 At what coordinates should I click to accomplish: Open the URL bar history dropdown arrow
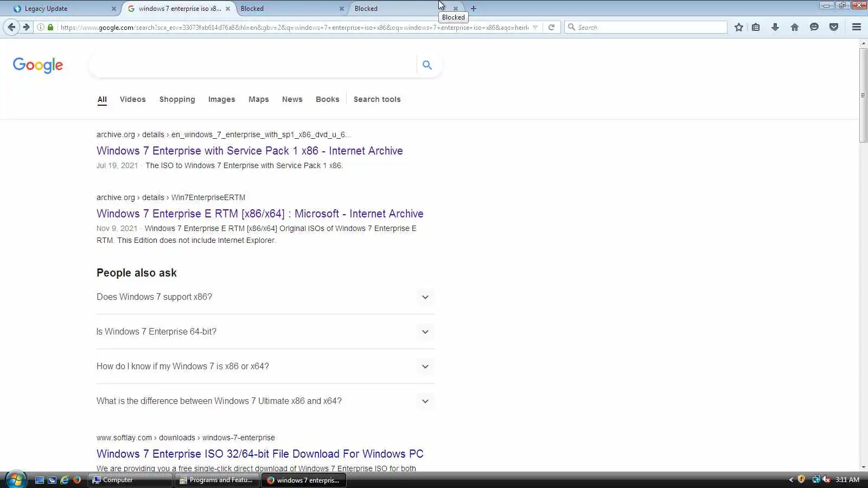coord(535,27)
